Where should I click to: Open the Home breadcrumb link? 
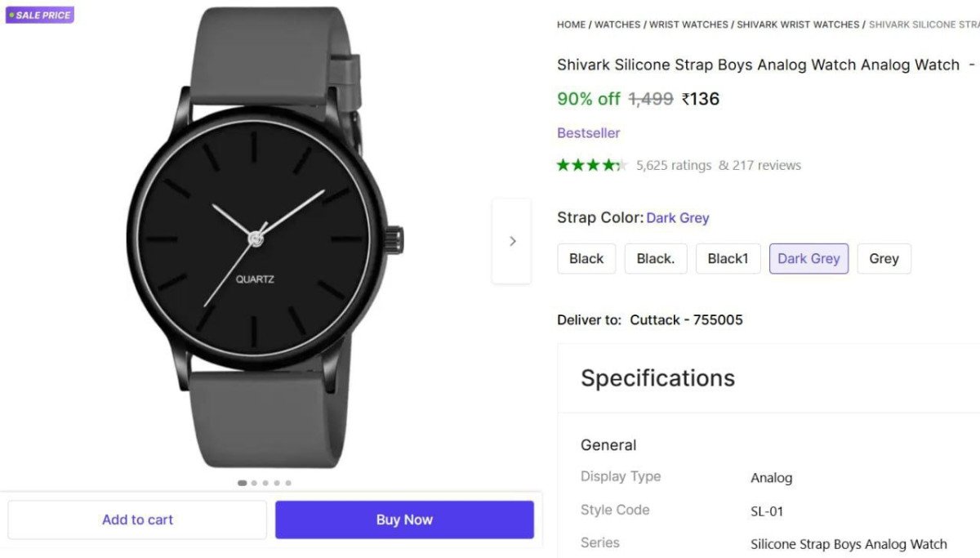click(x=571, y=25)
